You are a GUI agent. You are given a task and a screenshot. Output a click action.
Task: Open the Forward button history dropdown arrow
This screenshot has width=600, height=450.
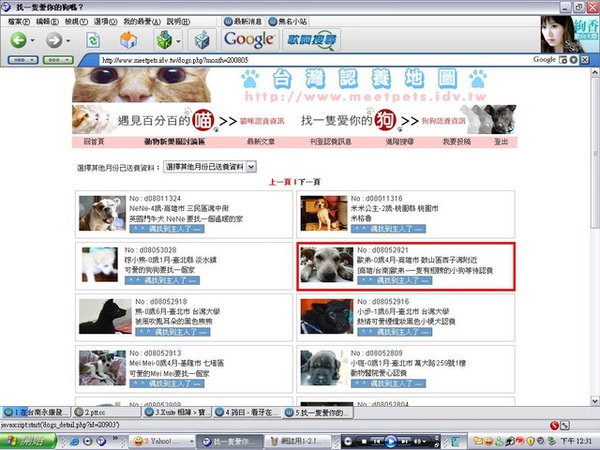68,40
